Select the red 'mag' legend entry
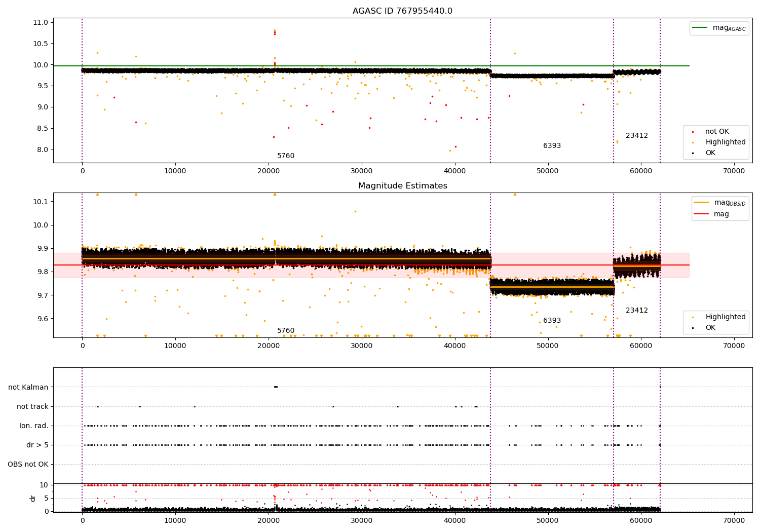760x532 pixels. pyautogui.click(x=711, y=214)
